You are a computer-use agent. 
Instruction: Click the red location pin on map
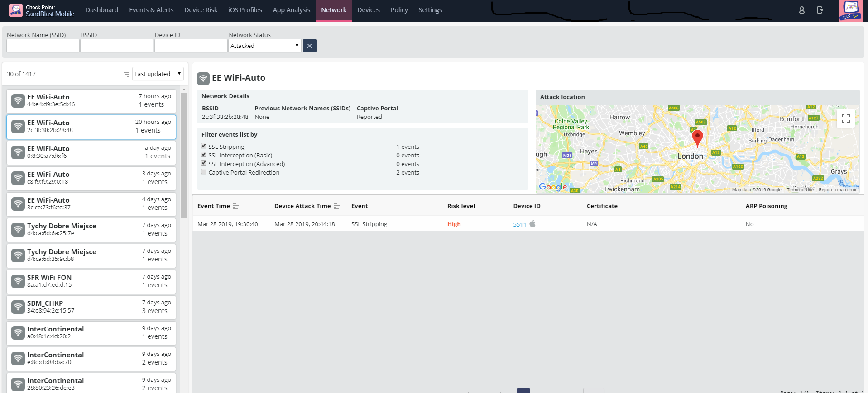tap(697, 138)
